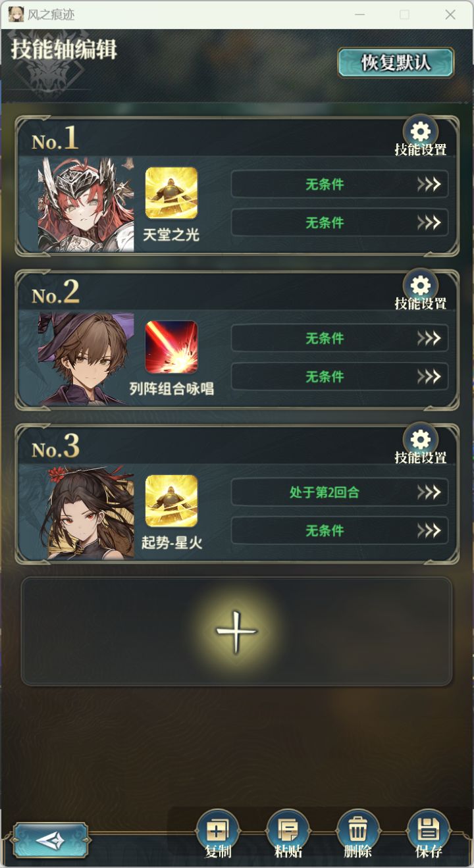Image resolution: width=474 pixels, height=868 pixels.
Task: Click the 粘贴 paste icon
Action: coord(288,830)
